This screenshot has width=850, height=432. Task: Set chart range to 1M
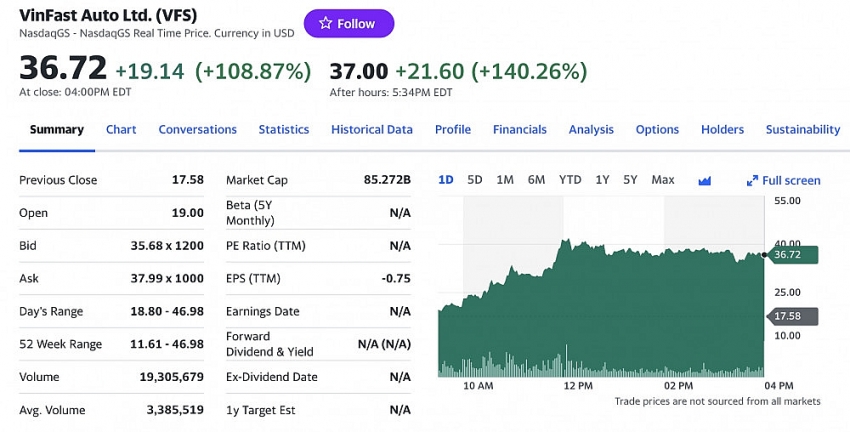[x=505, y=180]
